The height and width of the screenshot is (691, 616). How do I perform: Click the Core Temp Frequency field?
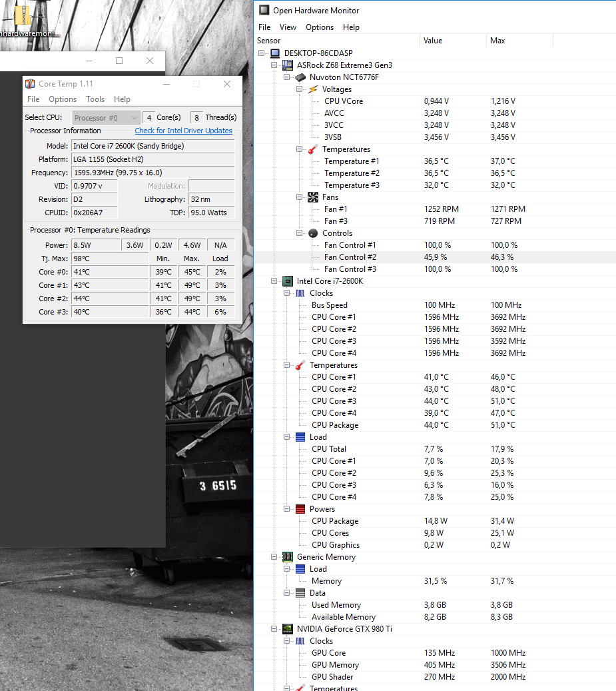(153, 173)
